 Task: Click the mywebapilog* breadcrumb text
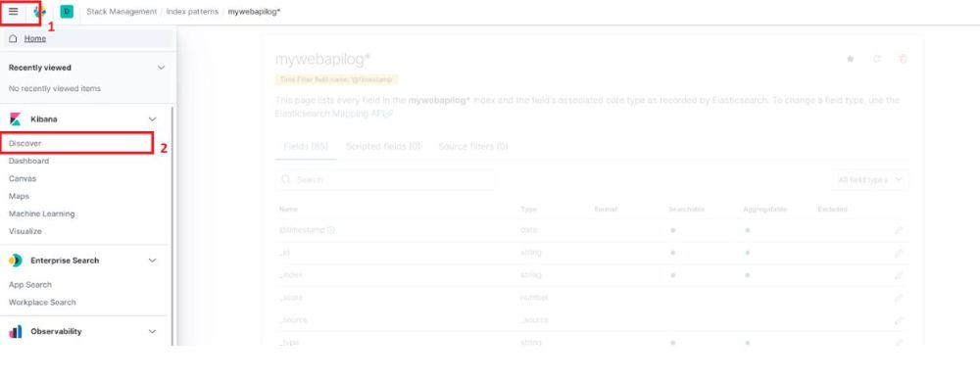click(x=254, y=12)
